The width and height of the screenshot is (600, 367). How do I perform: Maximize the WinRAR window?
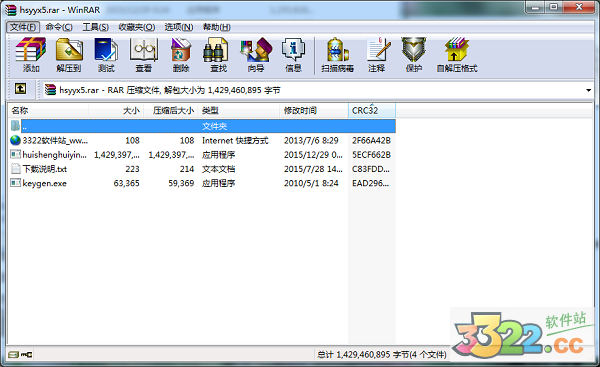(554, 7)
